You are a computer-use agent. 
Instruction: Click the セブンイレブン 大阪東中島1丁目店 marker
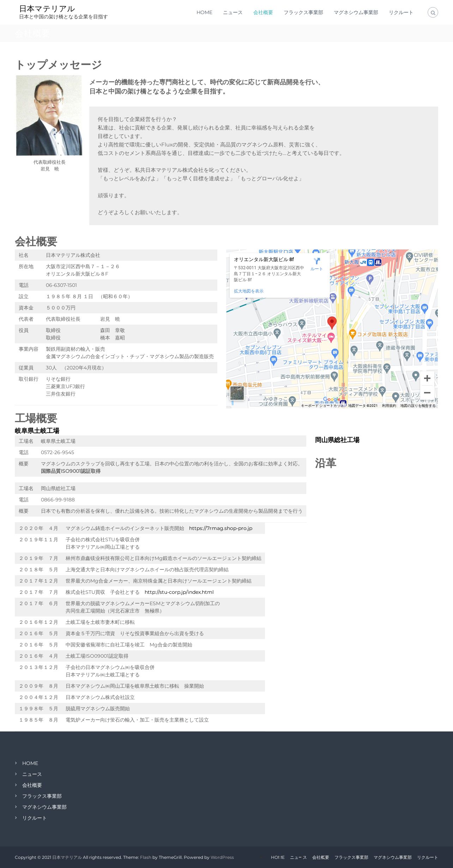(x=424, y=308)
